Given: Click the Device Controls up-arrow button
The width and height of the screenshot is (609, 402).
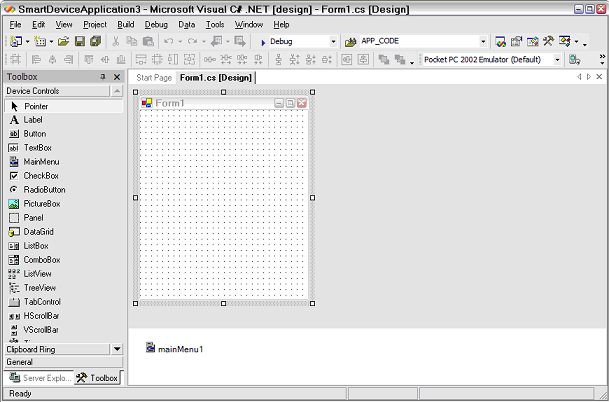Looking at the screenshot, I should [117, 91].
